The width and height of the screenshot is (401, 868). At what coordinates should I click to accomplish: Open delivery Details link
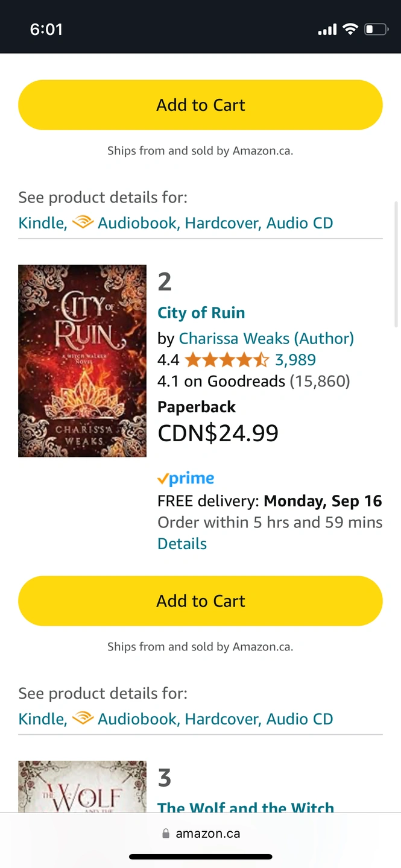[182, 544]
